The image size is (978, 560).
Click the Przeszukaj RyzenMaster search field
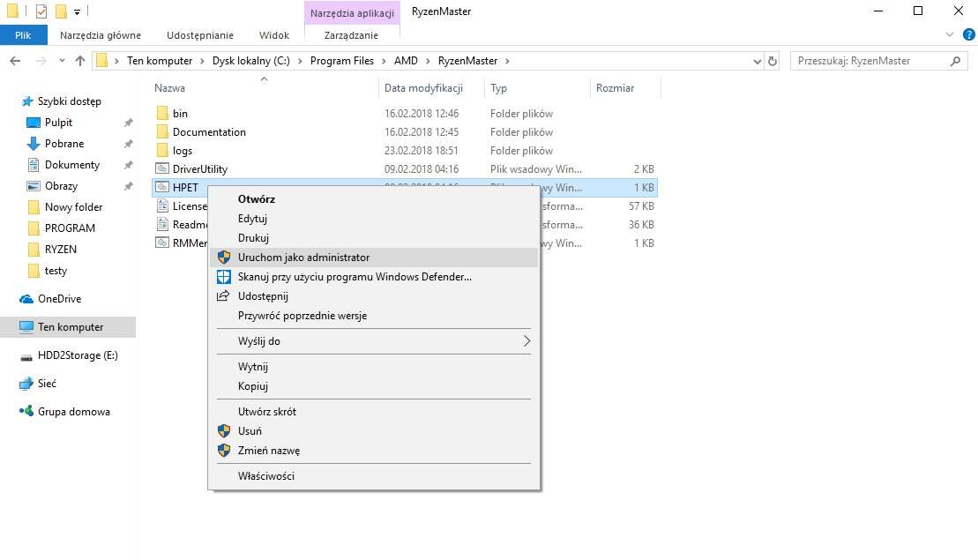click(869, 61)
